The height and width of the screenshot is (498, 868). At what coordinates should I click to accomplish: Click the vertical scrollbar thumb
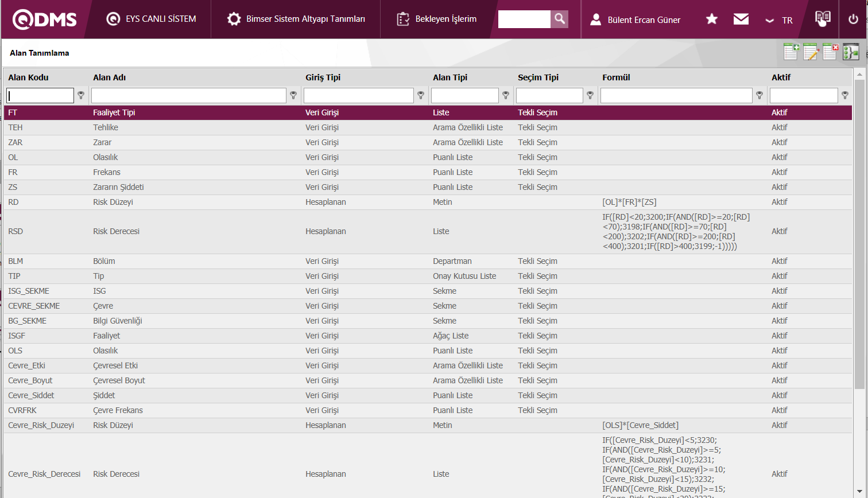[859, 229]
